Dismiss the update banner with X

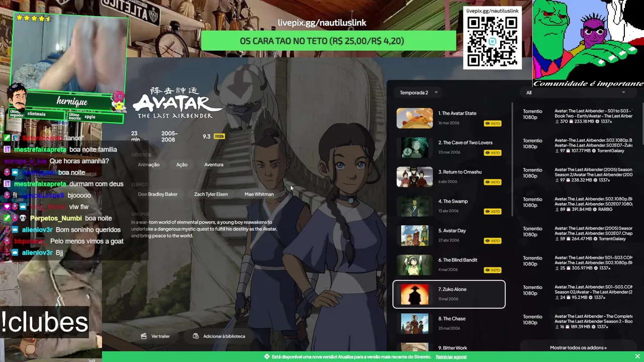pyautogui.click(x=637, y=356)
